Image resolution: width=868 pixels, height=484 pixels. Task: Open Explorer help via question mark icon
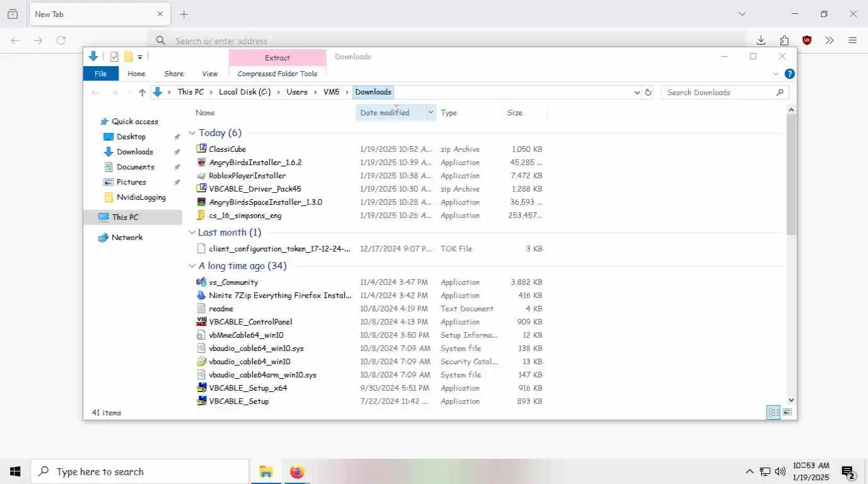789,74
